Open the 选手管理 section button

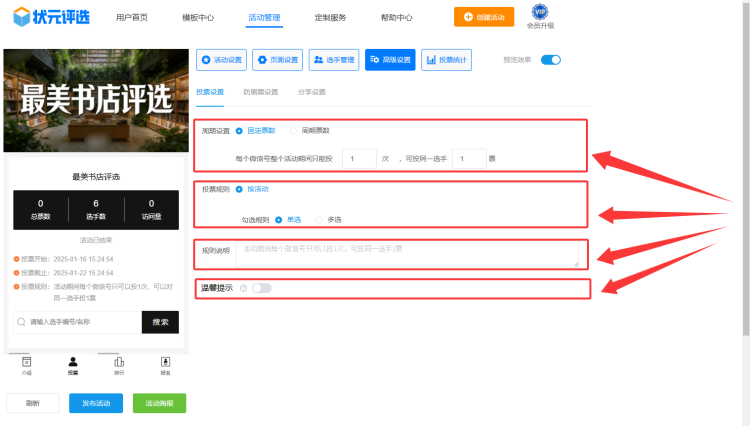pos(334,60)
